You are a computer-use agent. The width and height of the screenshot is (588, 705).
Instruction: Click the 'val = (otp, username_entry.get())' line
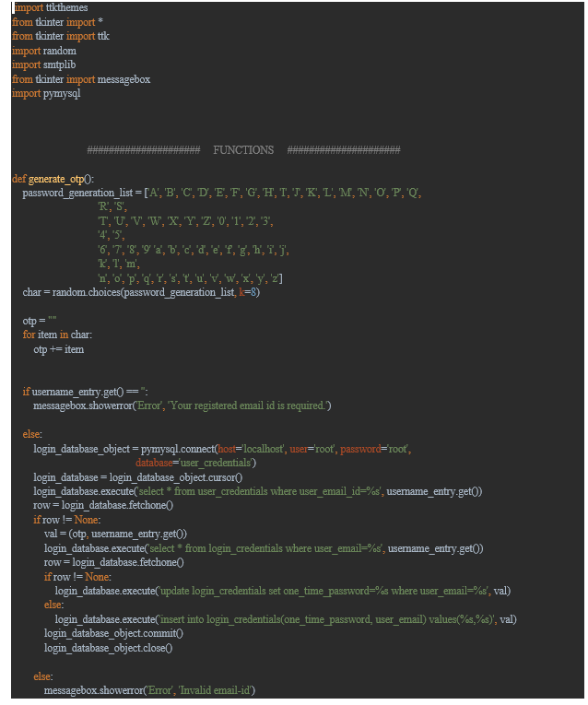tap(115, 534)
